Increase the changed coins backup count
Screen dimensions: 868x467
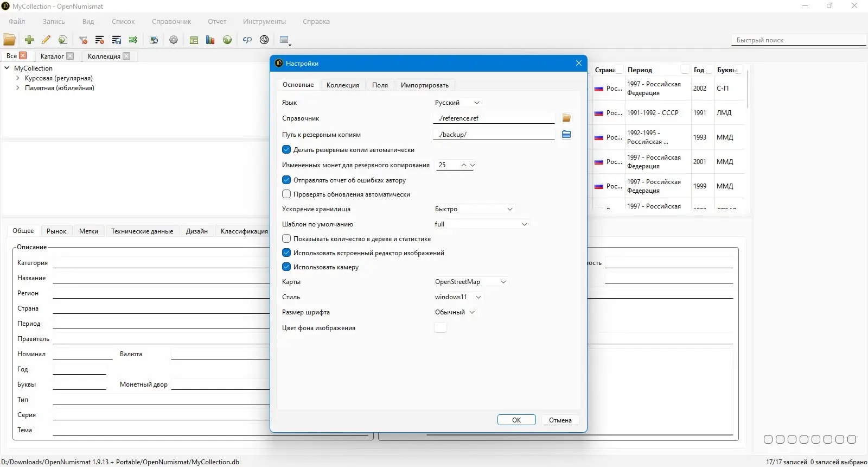tap(464, 165)
